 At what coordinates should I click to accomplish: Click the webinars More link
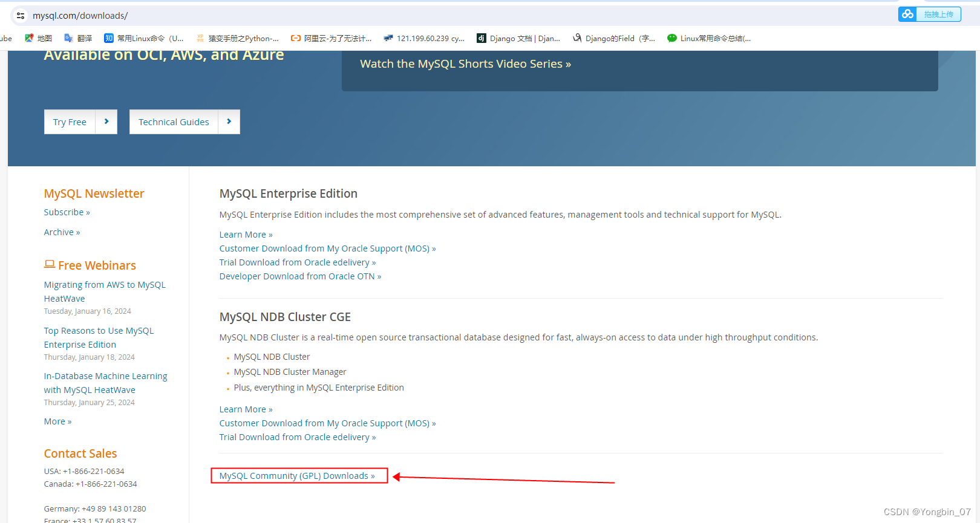pyautogui.click(x=57, y=421)
